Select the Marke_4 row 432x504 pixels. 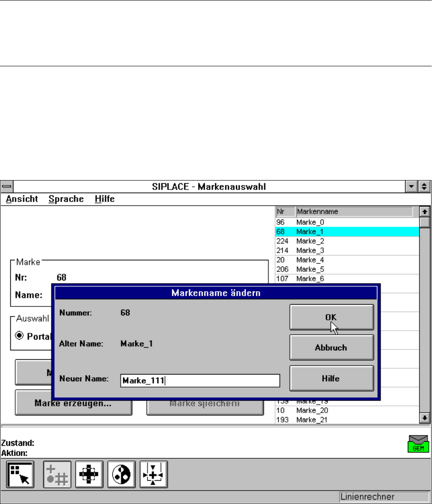pyautogui.click(x=347, y=260)
